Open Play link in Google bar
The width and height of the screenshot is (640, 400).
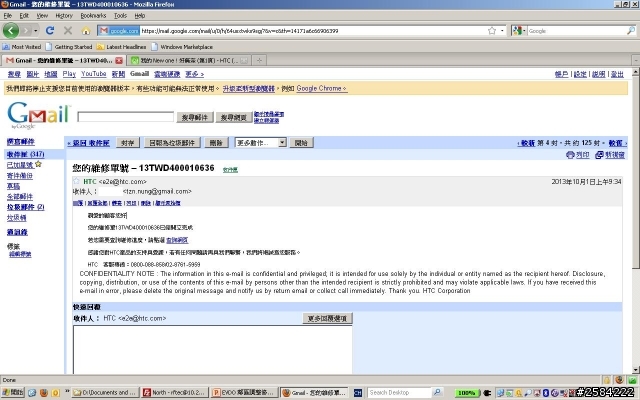[69, 74]
